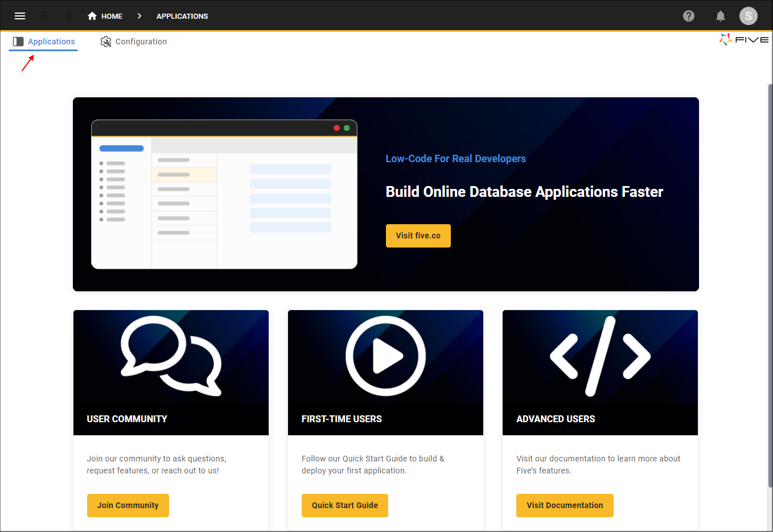The width and height of the screenshot is (773, 532).
Task: Switch to the Configuration tab
Action: click(134, 42)
